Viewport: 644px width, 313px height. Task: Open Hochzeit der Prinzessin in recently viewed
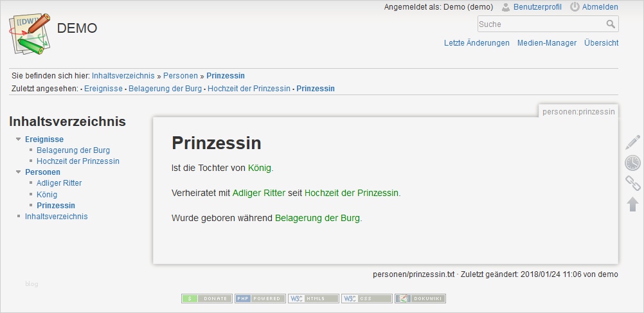coord(249,88)
